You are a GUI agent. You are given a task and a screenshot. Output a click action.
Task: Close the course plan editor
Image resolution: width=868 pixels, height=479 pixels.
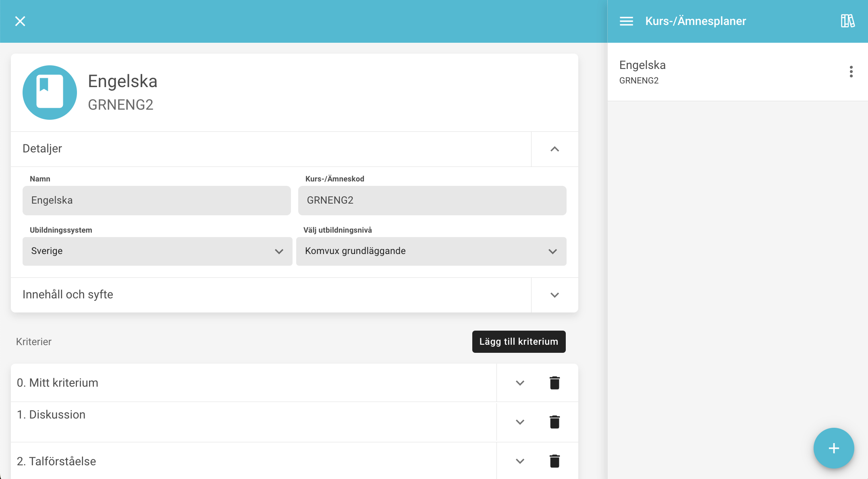click(x=20, y=21)
